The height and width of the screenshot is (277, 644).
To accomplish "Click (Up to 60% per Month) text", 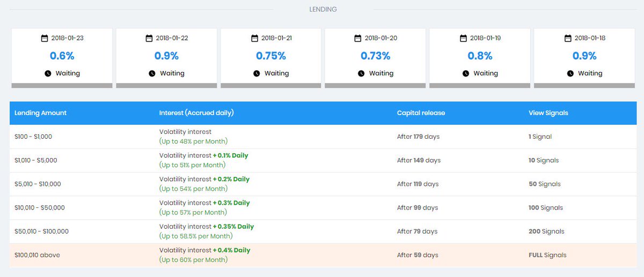I will 193,260.
